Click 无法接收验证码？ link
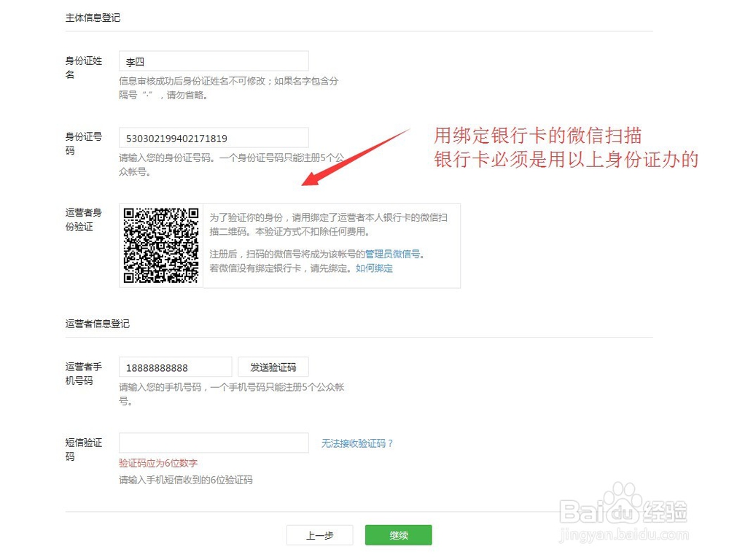The height and width of the screenshot is (560, 729). tap(357, 443)
